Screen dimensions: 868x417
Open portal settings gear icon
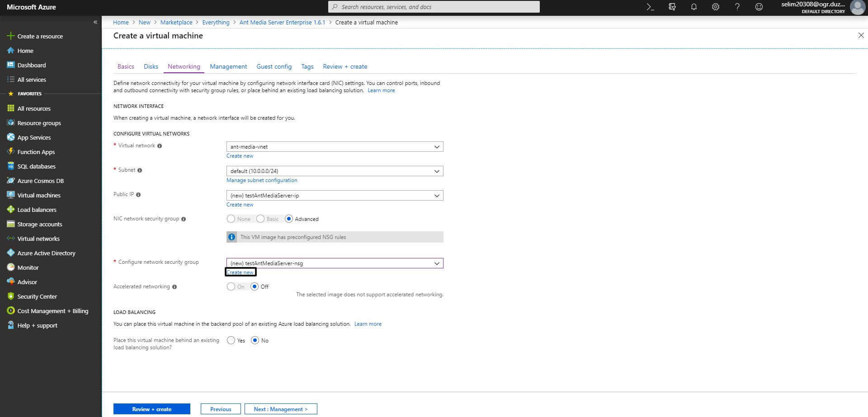point(716,7)
